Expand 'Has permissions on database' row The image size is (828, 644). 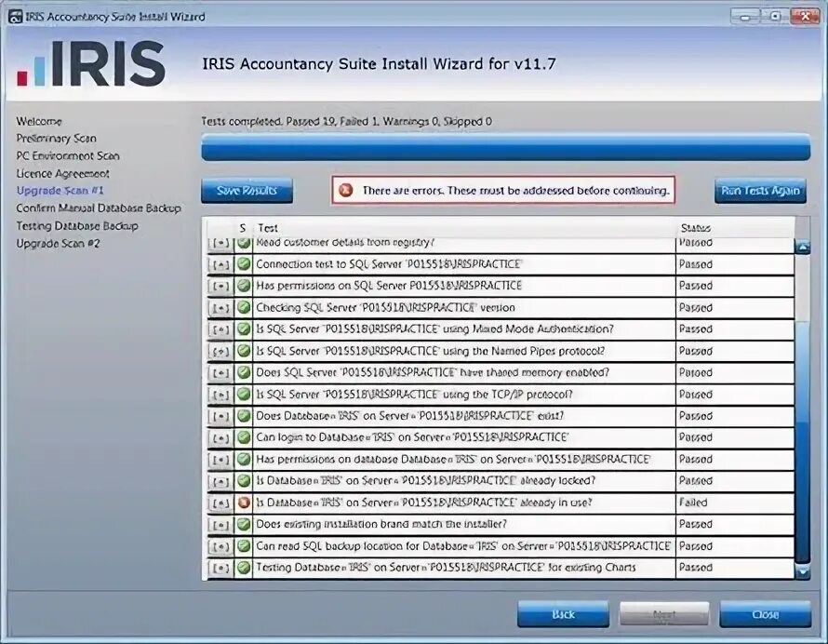pyautogui.click(x=220, y=459)
